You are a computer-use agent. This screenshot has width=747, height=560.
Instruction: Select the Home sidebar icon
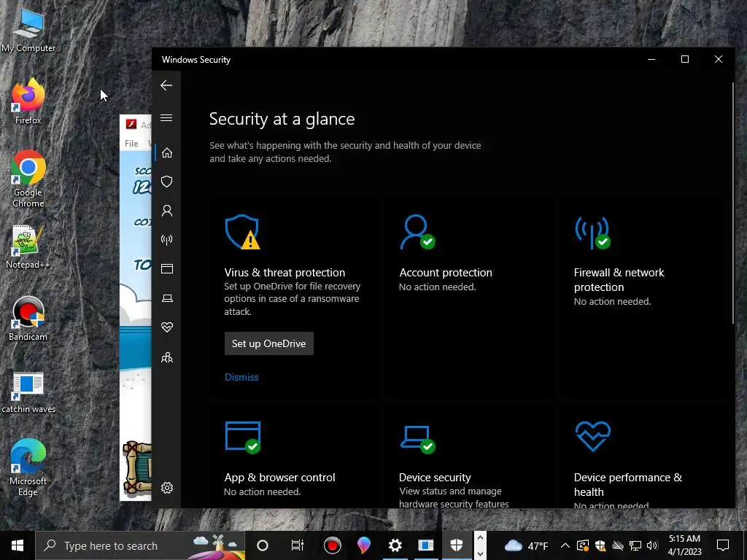167,153
